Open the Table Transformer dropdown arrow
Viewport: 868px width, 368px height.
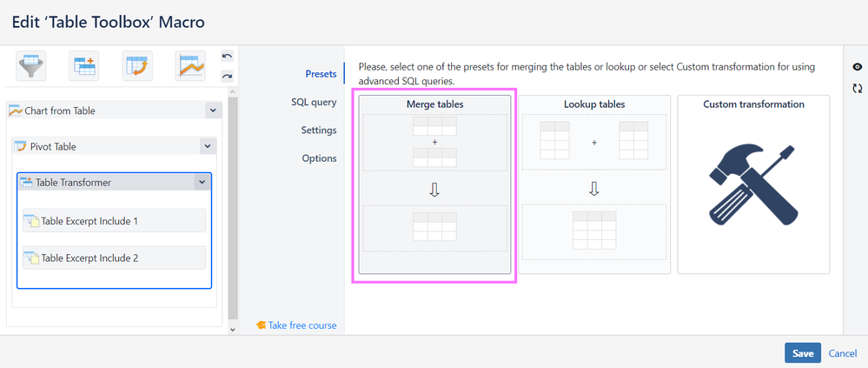[x=201, y=182]
